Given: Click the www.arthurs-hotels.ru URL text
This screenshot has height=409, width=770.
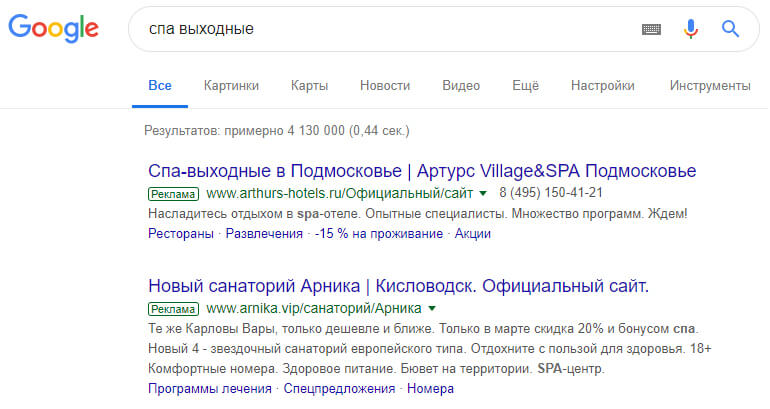Looking at the screenshot, I should (x=340, y=193).
